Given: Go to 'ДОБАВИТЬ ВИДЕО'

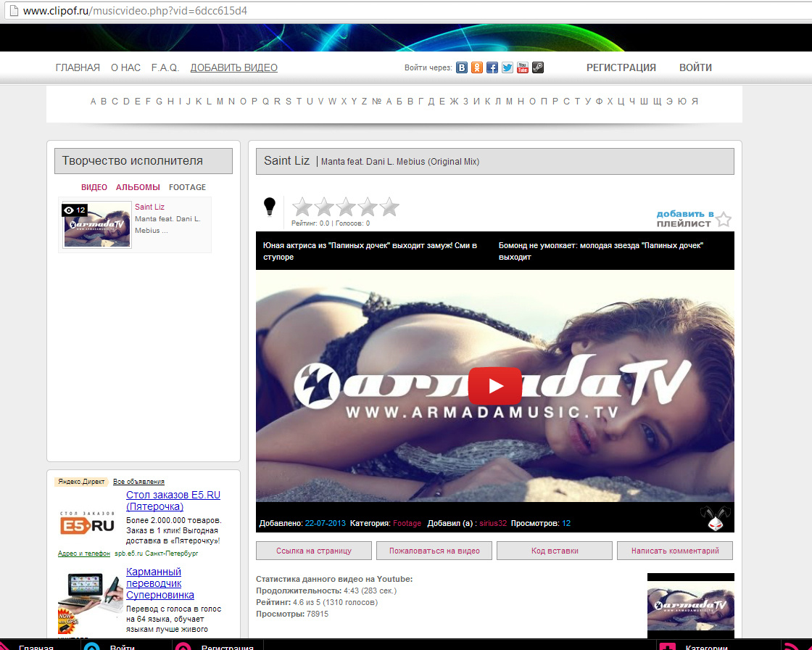Looking at the screenshot, I should pos(234,67).
